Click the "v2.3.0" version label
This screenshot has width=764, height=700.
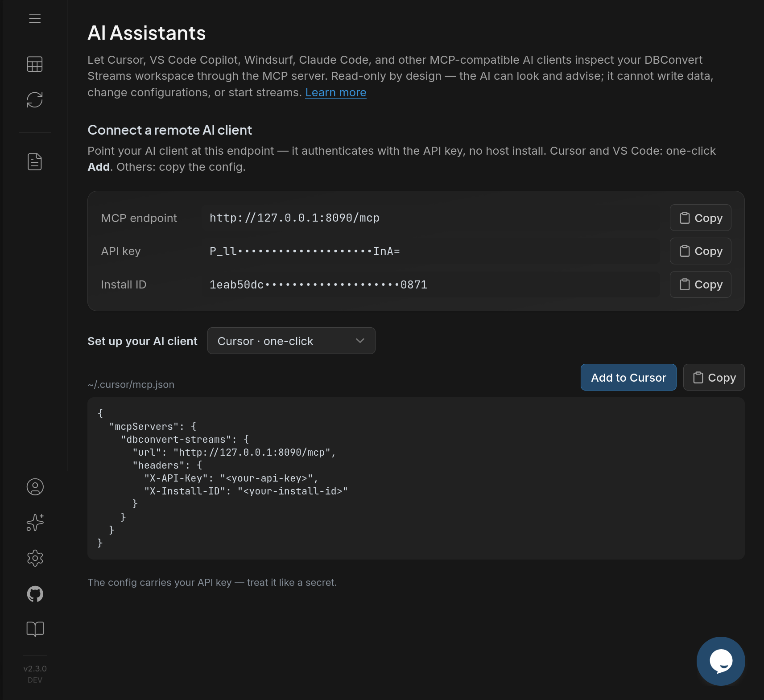(35, 668)
